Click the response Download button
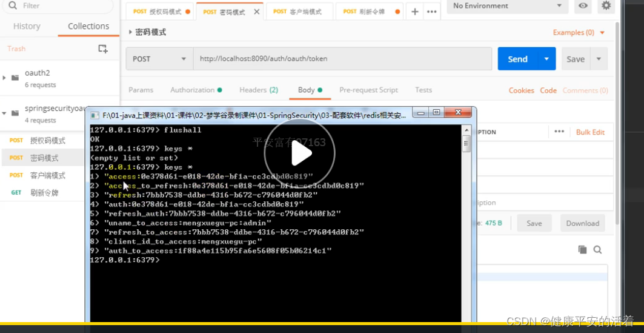This screenshot has height=333, width=644. [x=582, y=223]
